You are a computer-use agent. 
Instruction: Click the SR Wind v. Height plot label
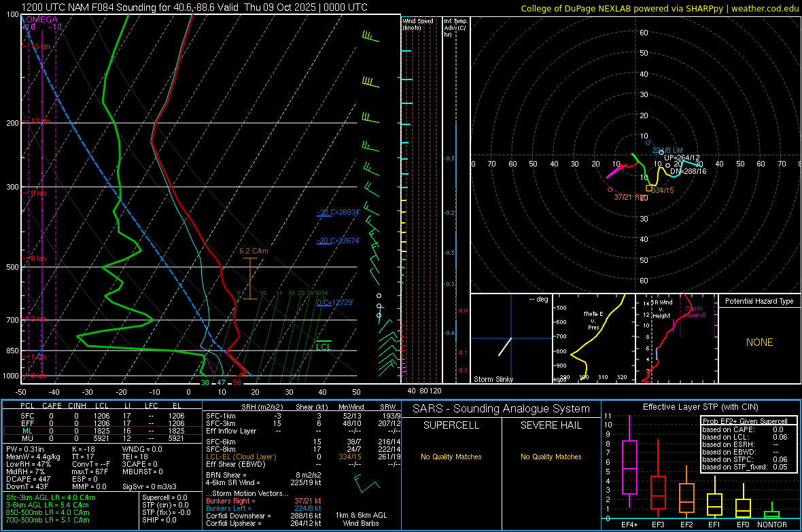[661, 309]
